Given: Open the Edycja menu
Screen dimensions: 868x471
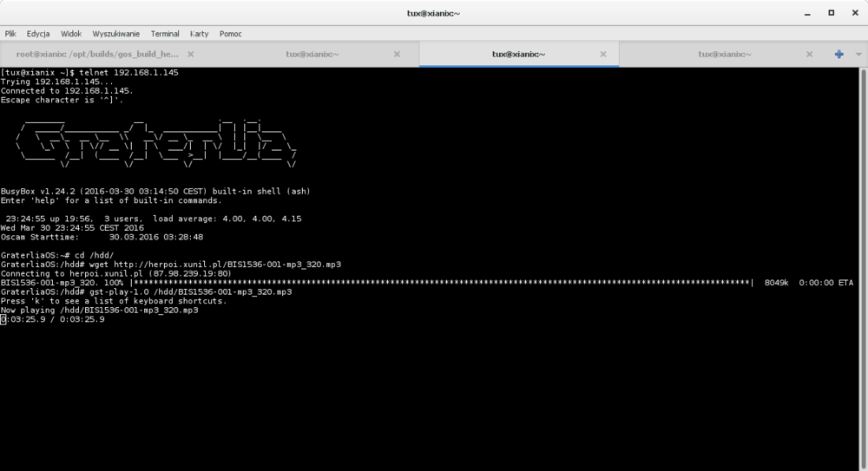Looking at the screenshot, I should coord(38,34).
